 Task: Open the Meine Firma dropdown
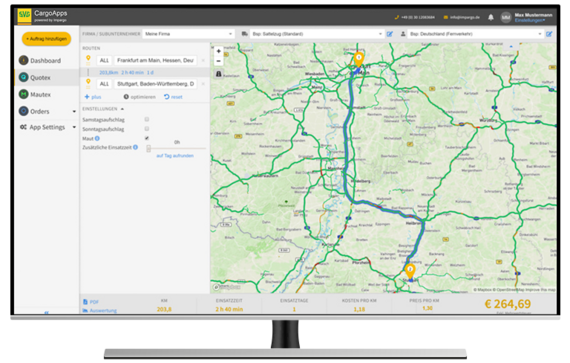188,34
